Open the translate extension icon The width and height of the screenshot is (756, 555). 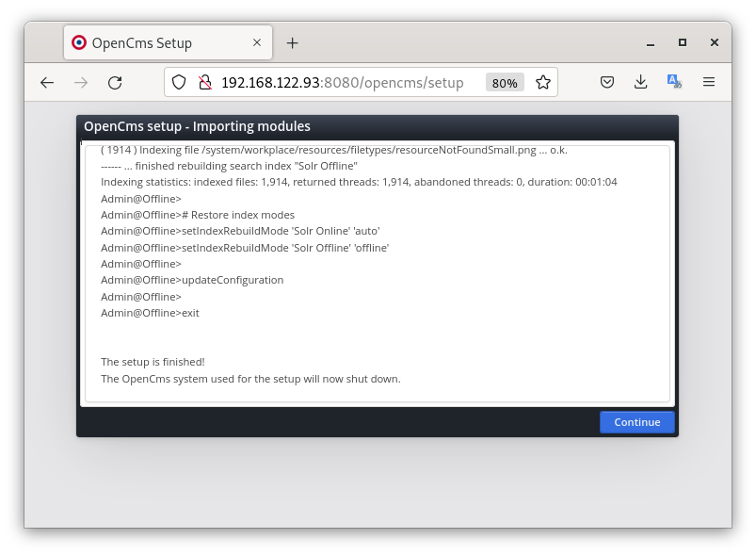point(674,83)
